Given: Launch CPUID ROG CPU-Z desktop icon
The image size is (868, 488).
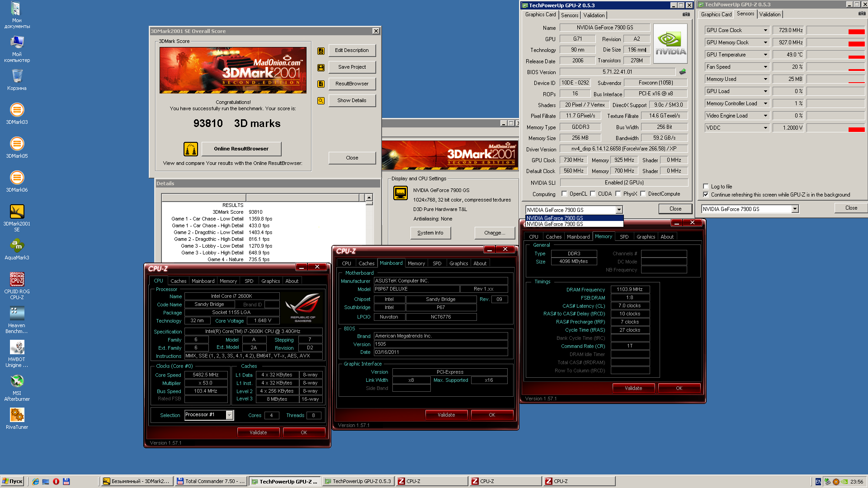Looking at the screenshot, I should click(x=17, y=286).
